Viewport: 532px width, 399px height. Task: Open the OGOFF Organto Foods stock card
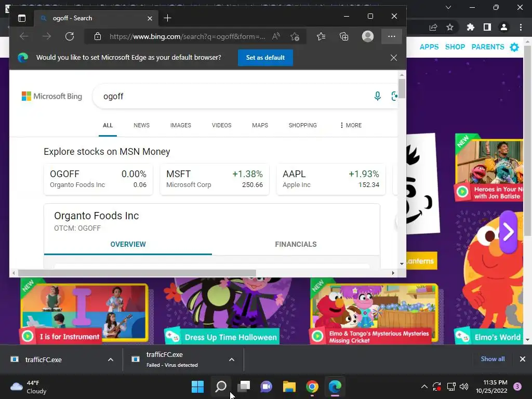coord(98,179)
